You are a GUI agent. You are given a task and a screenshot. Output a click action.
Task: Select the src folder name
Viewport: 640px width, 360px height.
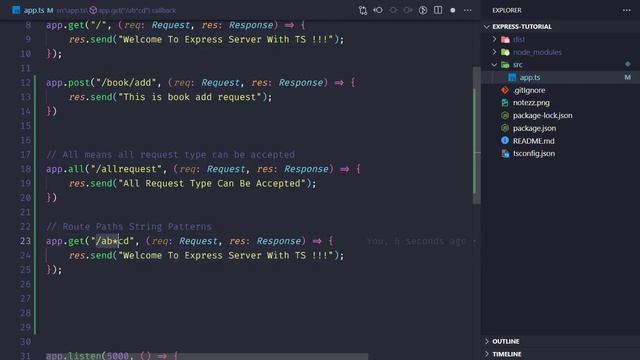[518, 65]
